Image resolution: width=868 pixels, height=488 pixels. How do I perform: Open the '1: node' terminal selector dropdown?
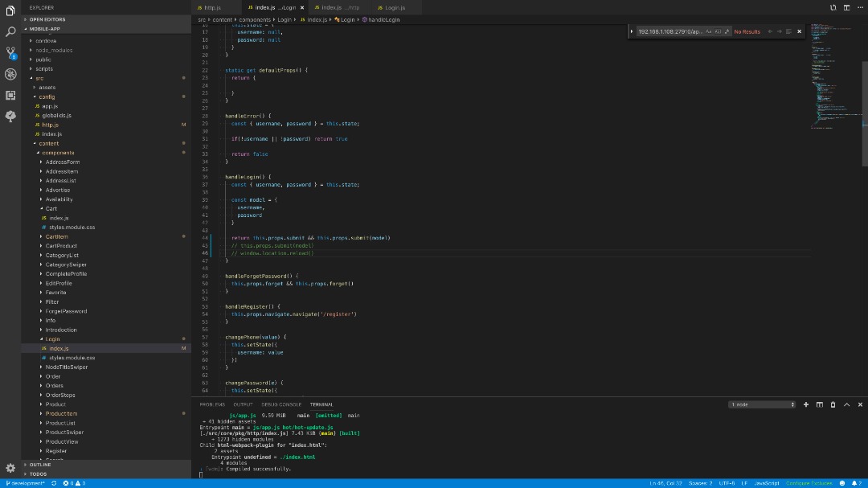761,404
